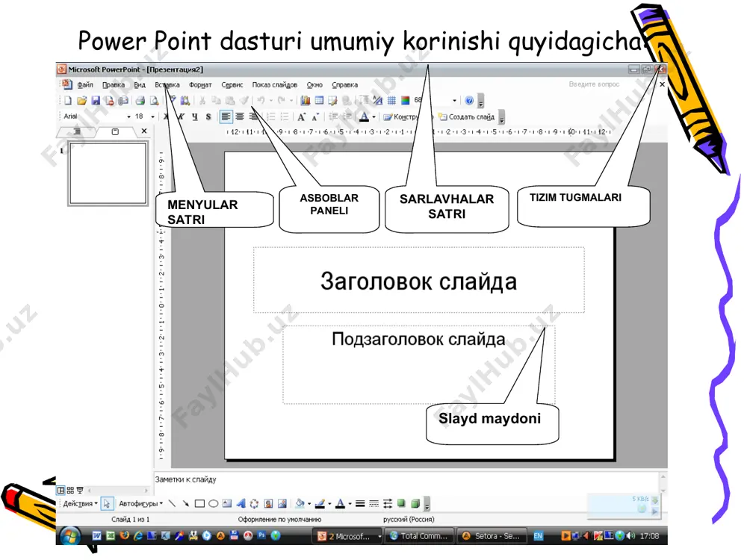Screen dimensions: 747x560
Task: Open the font size 18 dropdown
Action: coord(152,116)
